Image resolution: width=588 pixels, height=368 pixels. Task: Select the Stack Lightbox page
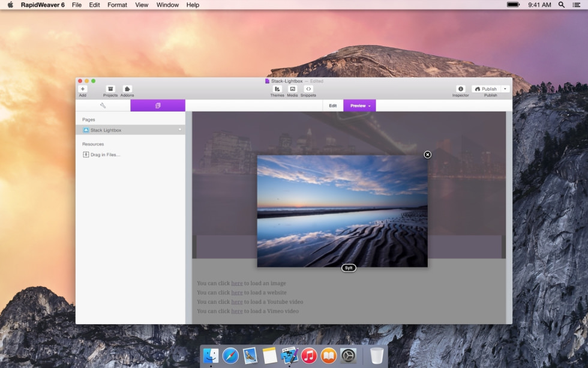tap(131, 130)
